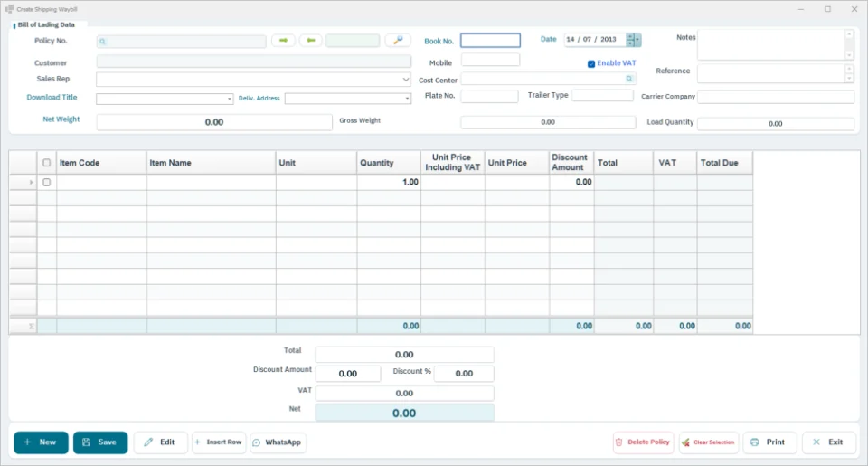Click the first row indicator arrow in grid
This screenshot has width=868, height=466.
(x=31, y=182)
